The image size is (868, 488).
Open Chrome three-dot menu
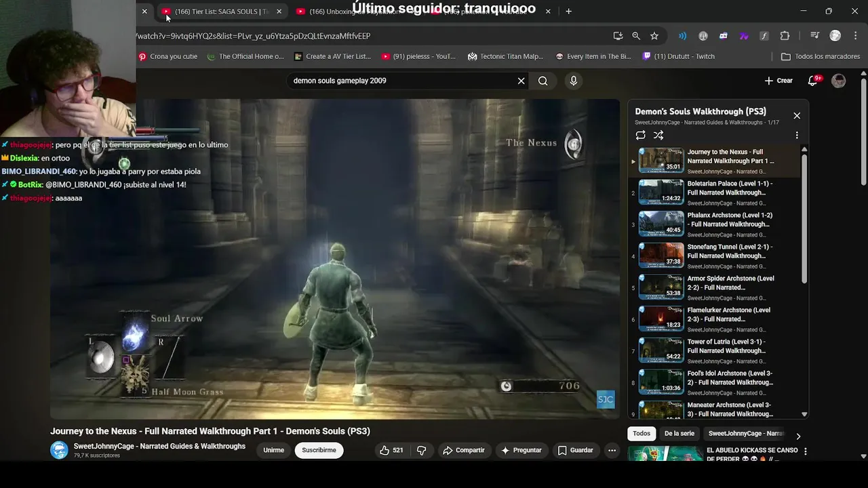coord(854,36)
